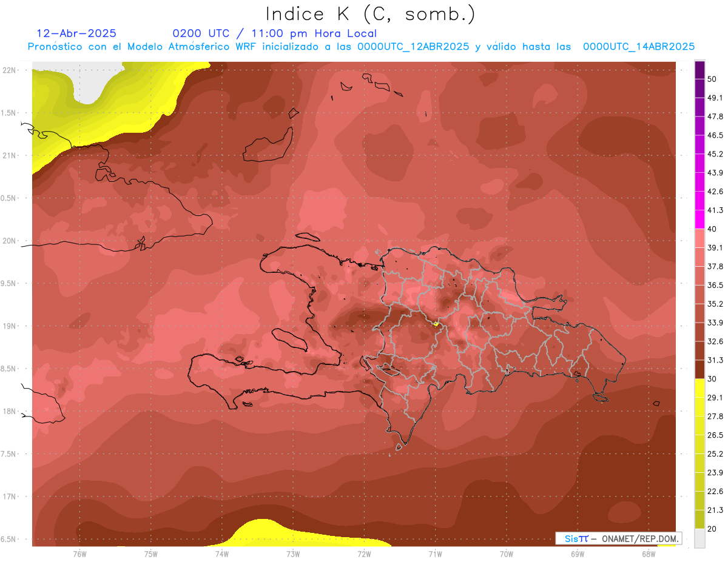Click the dark brown legend swatch between 30 and 31.3
Viewport: 728px width, 562px height.
(699, 369)
